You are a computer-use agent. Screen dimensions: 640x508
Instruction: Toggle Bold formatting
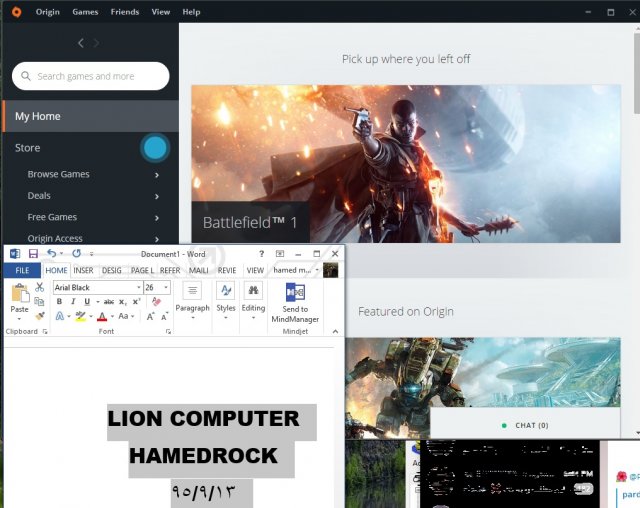tap(59, 302)
